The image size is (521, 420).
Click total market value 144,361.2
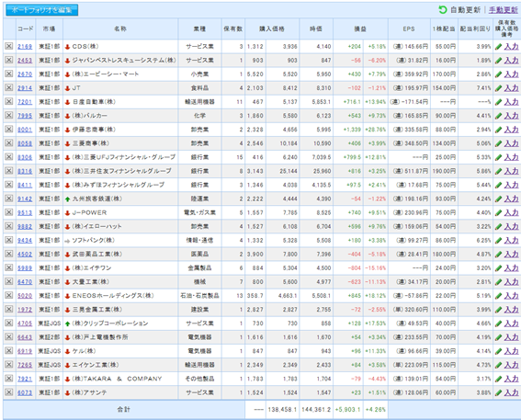[316, 409]
